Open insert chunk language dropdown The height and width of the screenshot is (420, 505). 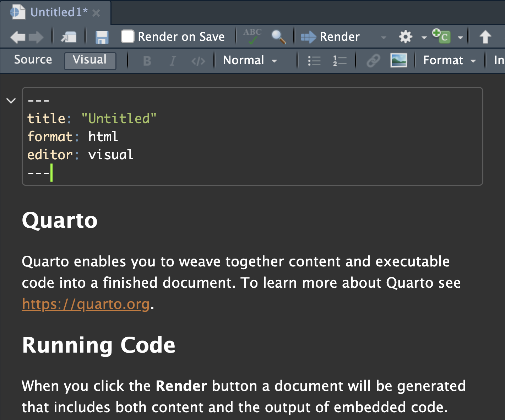pyautogui.click(x=460, y=37)
